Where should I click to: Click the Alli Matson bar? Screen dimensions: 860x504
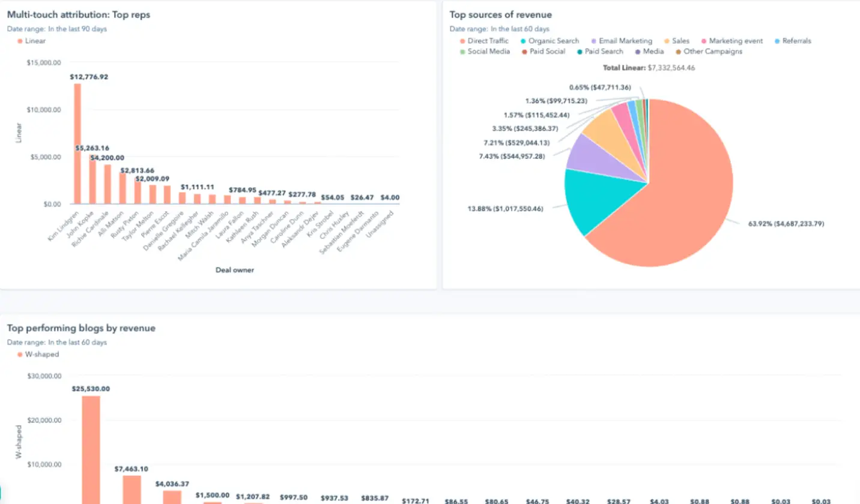123,188
